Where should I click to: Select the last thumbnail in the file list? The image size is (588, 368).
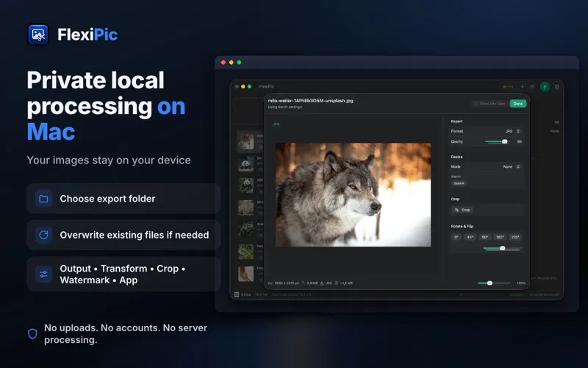point(246,274)
